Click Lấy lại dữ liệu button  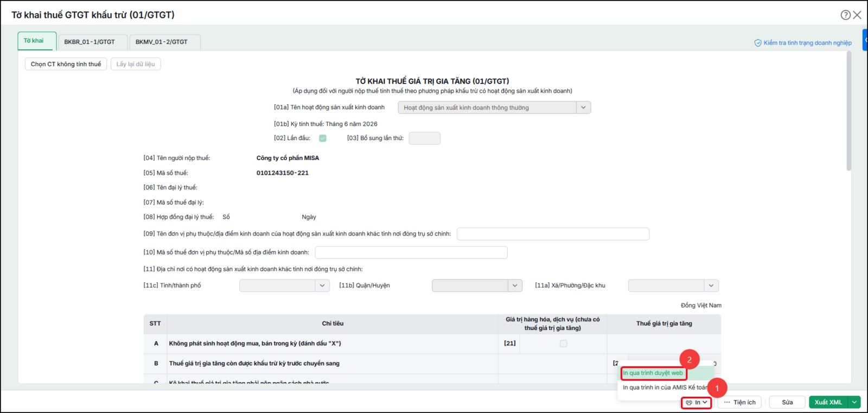(136, 64)
